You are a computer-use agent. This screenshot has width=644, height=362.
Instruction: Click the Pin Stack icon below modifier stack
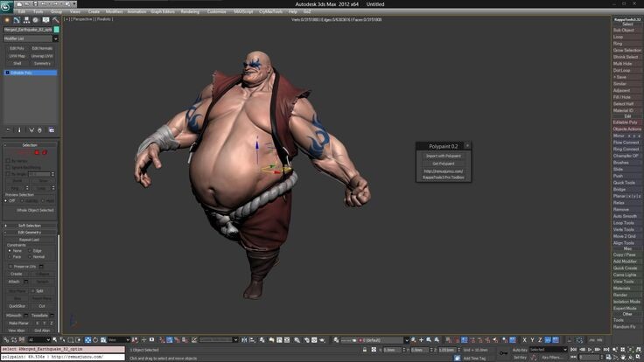pos(8,130)
